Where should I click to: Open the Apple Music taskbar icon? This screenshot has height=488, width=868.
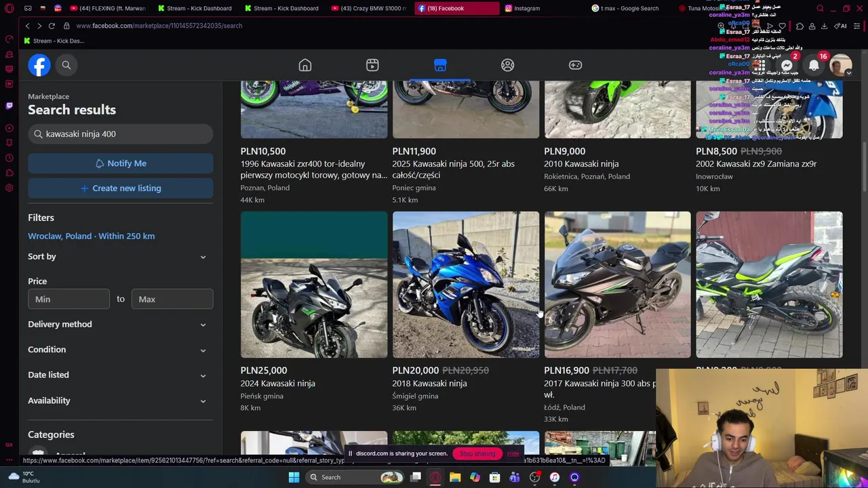[555, 477]
